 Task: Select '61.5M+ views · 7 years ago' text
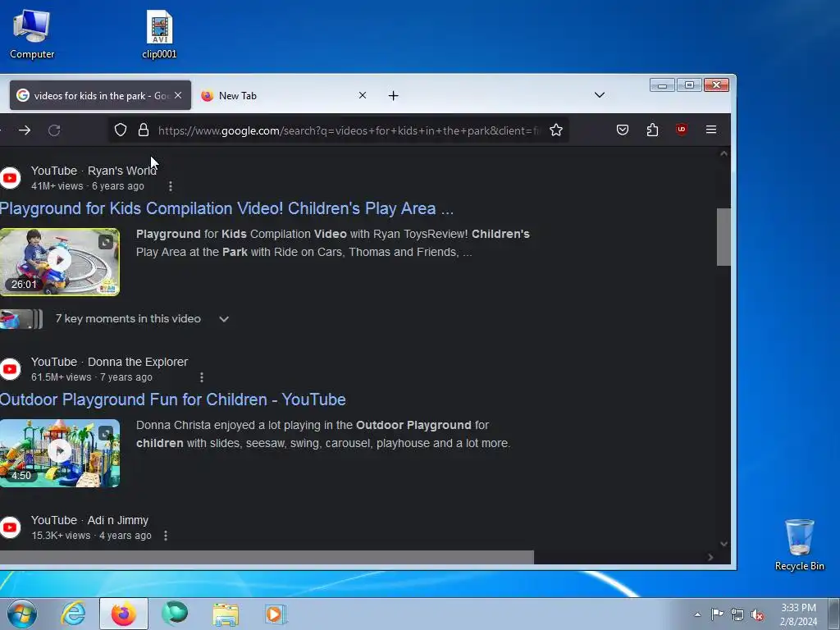[x=92, y=377]
